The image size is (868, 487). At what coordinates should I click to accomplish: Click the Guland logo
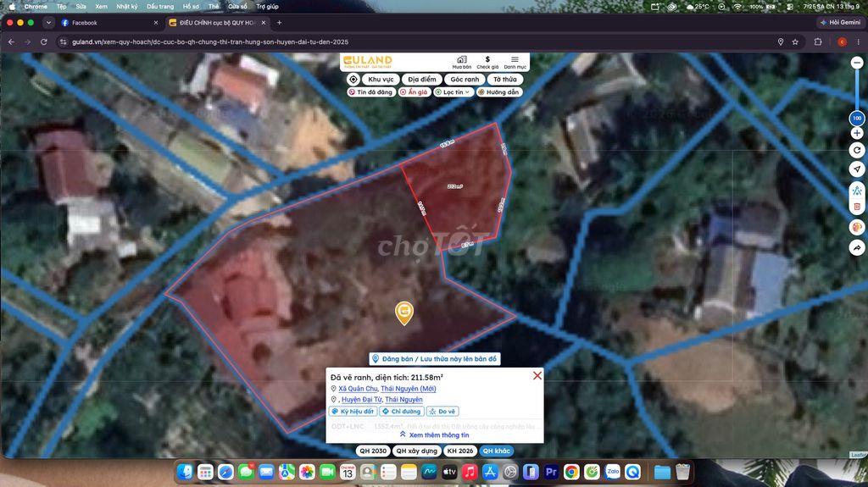(367, 61)
